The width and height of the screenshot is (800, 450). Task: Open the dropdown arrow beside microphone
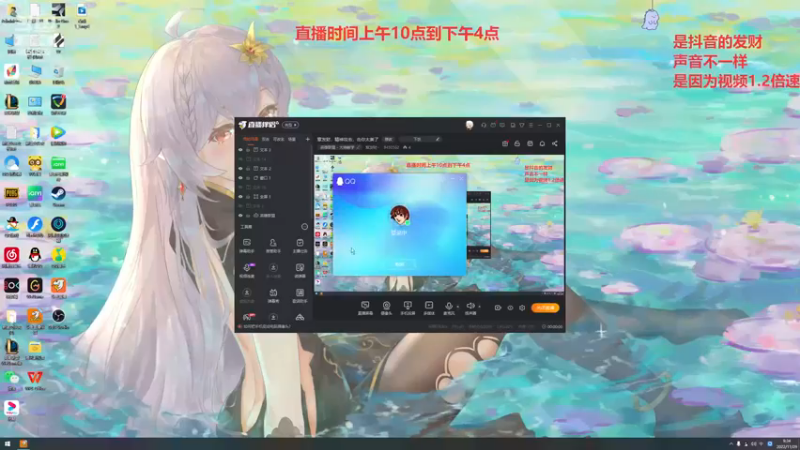tap(457, 306)
